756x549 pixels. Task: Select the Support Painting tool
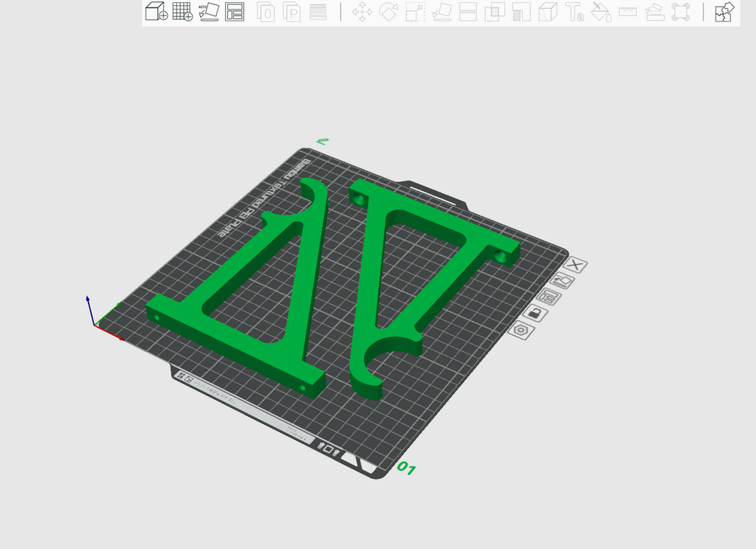coord(521,12)
